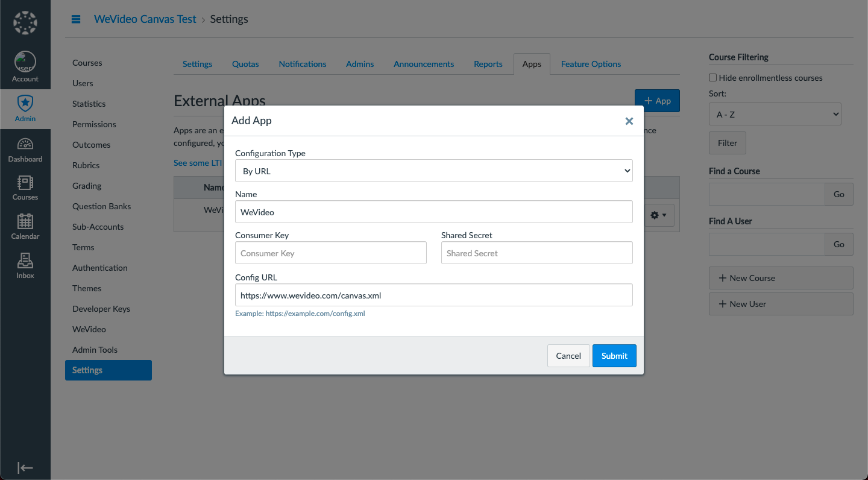This screenshot has height=480, width=868.
Task: Open the Sort A - Z dropdown
Action: [775, 114]
